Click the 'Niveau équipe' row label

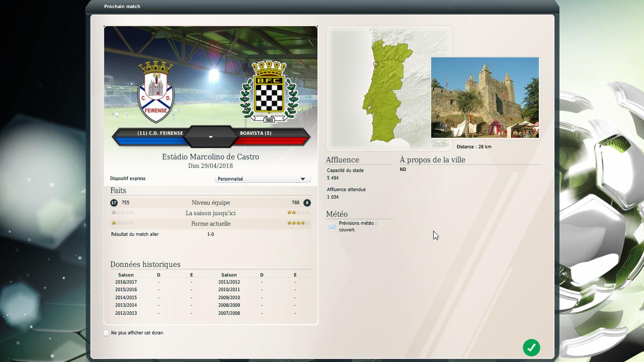click(211, 203)
